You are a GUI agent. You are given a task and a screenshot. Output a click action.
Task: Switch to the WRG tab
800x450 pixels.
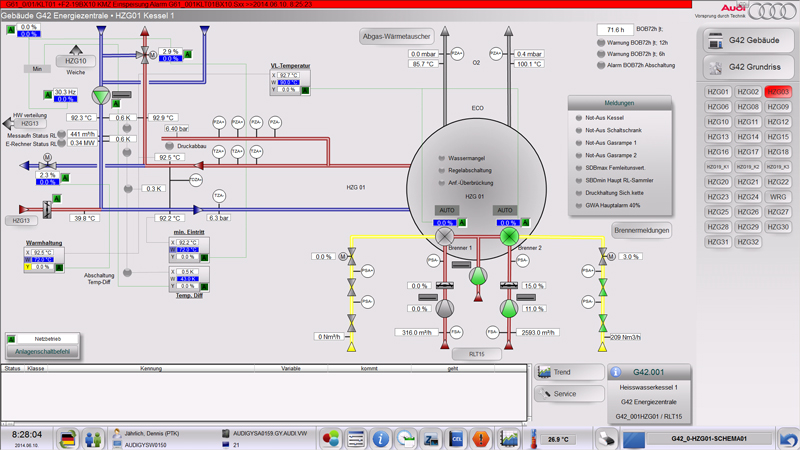778,197
